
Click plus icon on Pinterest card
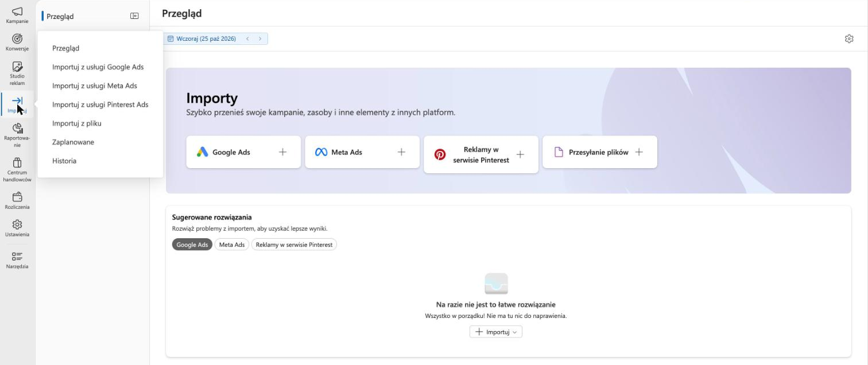pos(520,154)
